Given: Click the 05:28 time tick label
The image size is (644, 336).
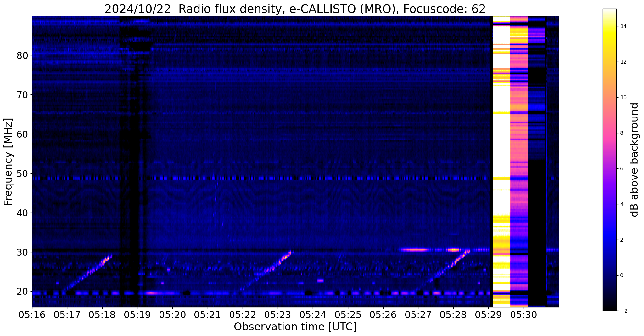Looking at the screenshot, I should 453,315.
